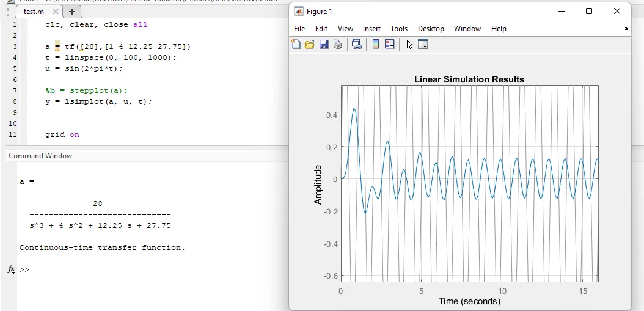Save the figure with the floppy disk icon
This screenshot has width=644, height=311.
(x=324, y=44)
